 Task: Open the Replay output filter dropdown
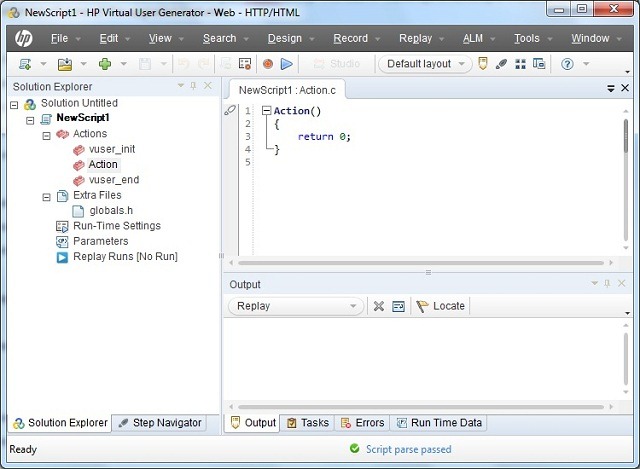coord(296,306)
